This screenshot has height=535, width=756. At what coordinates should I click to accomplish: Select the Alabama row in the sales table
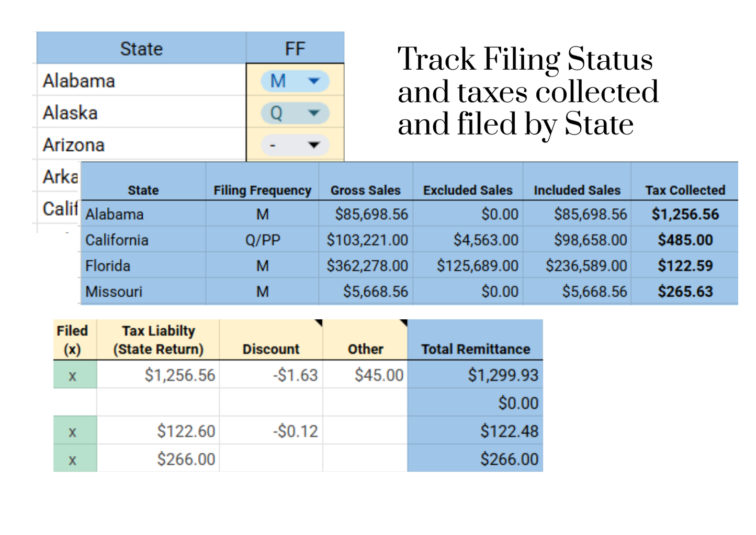pyautogui.click(x=410, y=214)
